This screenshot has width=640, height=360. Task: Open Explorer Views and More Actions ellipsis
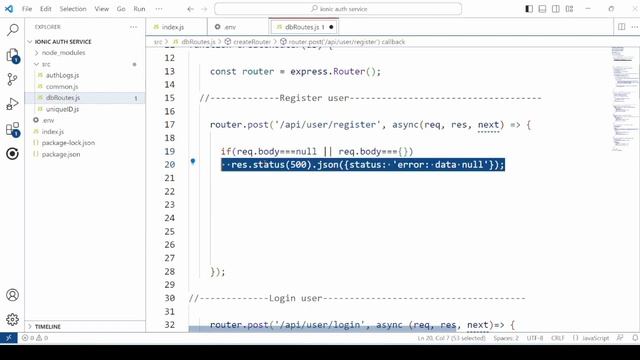coord(133,27)
